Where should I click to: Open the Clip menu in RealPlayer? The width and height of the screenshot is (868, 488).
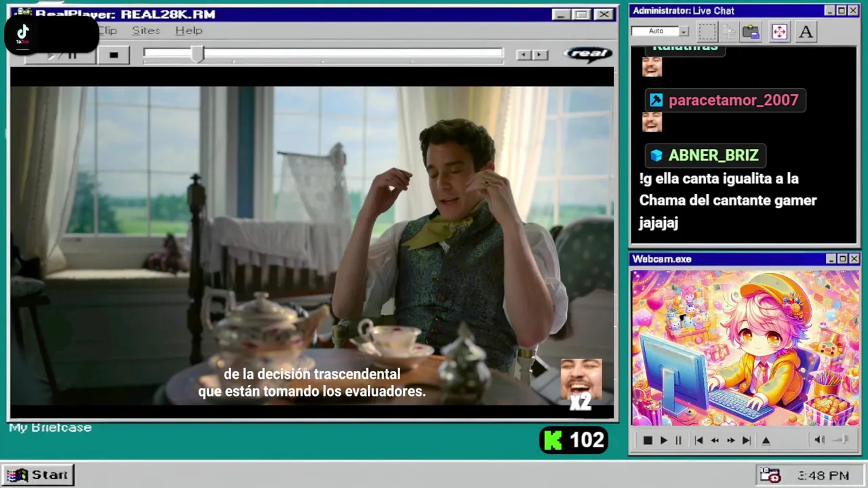108,30
